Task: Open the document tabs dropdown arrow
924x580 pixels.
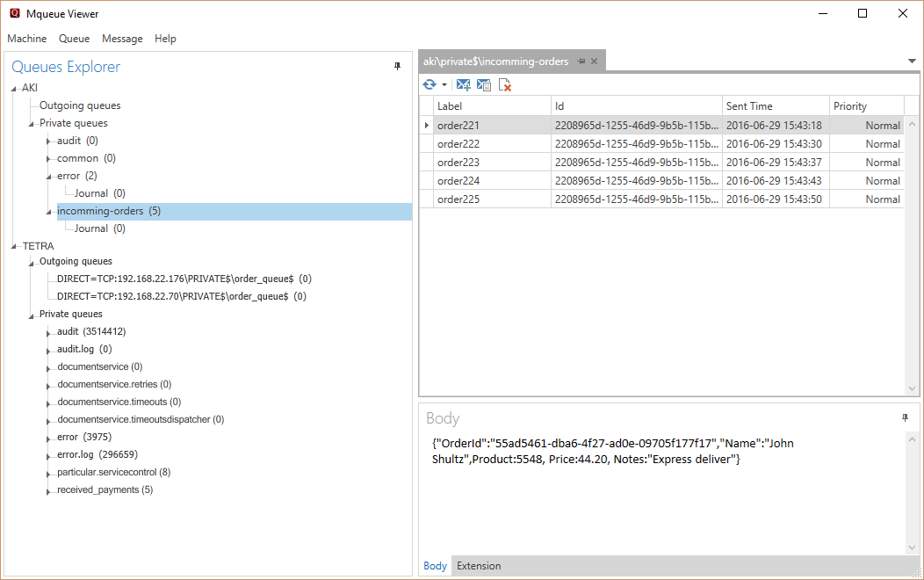Action: click(x=912, y=62)
